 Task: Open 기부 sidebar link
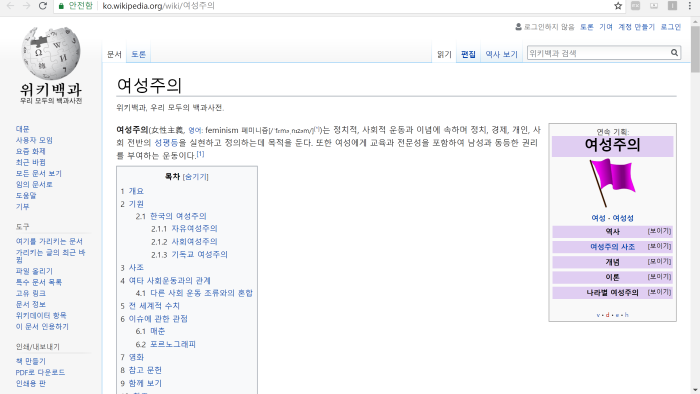point(22,207)
